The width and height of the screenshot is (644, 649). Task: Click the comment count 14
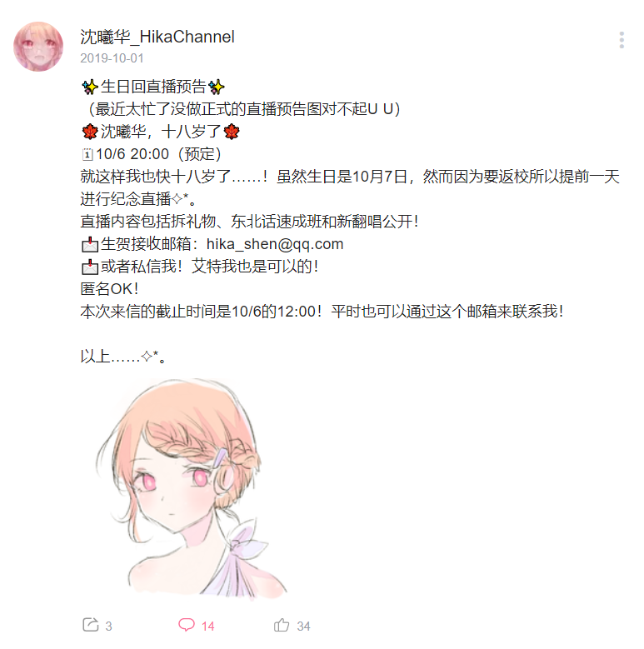click(x=207, y=627)
